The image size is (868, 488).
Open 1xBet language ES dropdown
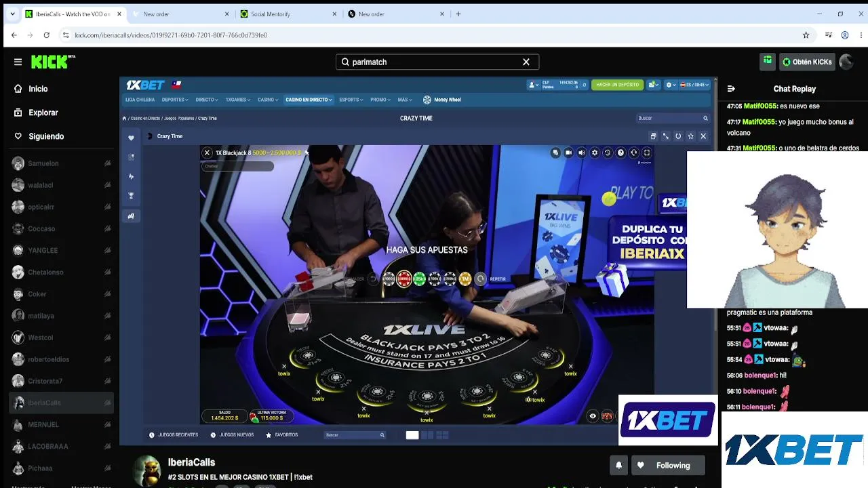click(694, 85)
